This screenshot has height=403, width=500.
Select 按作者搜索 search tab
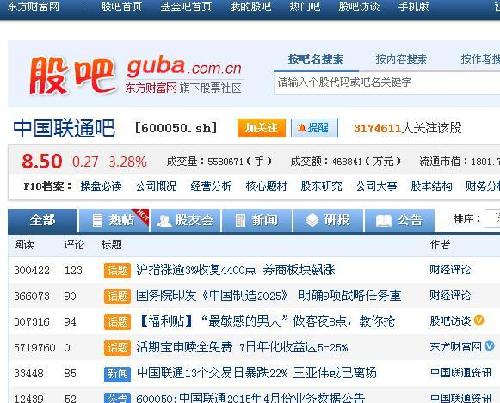point(480,59)
